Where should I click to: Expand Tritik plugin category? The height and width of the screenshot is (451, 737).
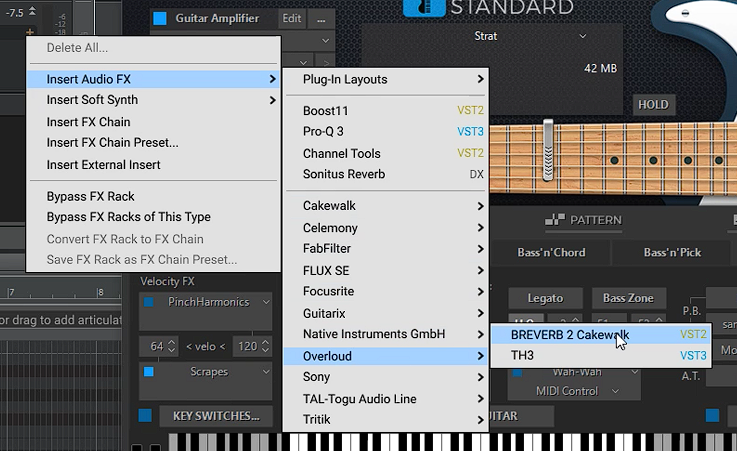[x=386, y=420]
